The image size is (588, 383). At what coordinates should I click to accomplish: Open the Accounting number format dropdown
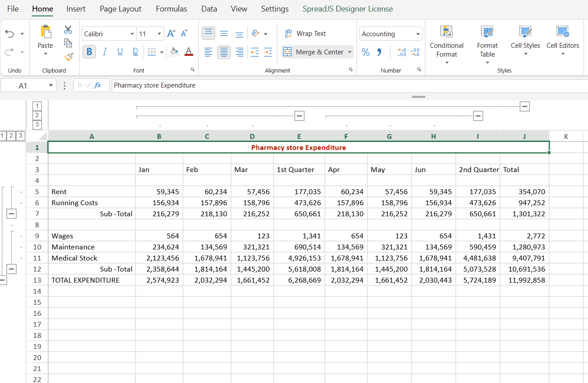418,34
